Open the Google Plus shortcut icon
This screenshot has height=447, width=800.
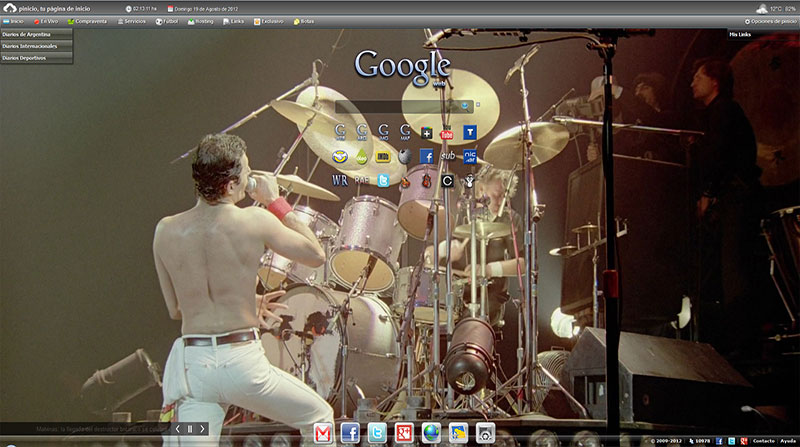[427, 133]
